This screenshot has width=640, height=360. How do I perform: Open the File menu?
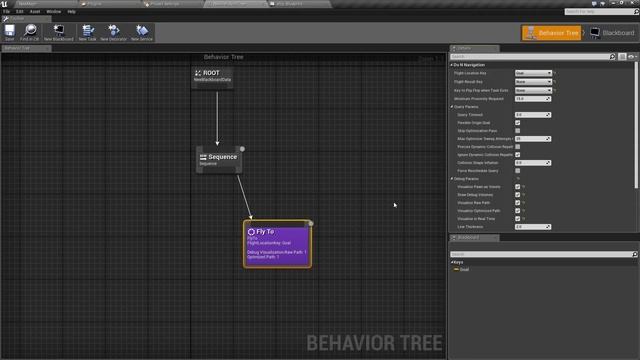pyautogui.click(x=7, y=11)
